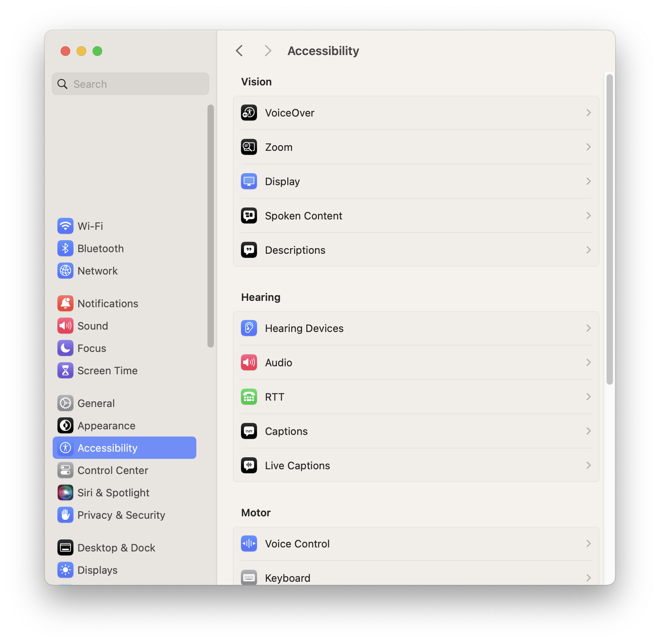660x644 pixels.
Task: Click the Zoom magnifier icon
Action: [249, 147]
